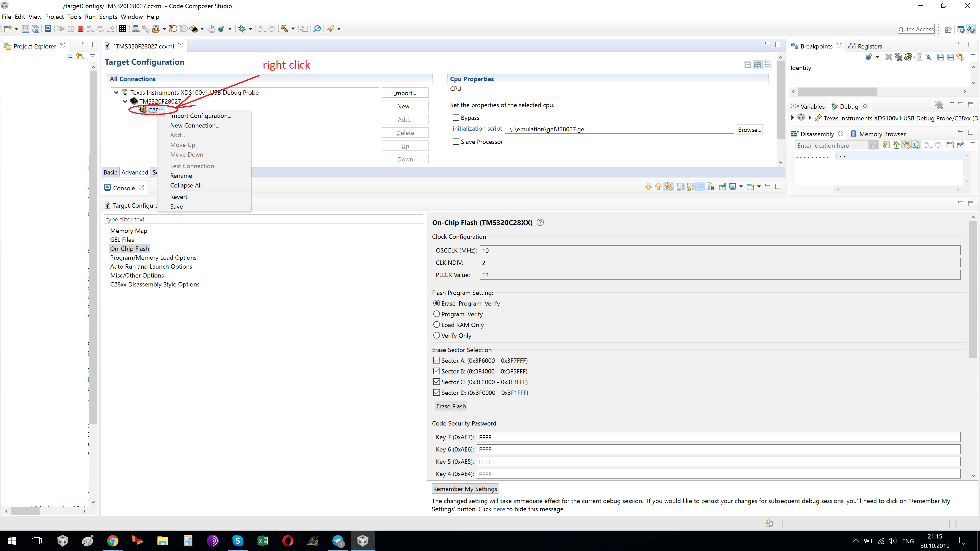Click the Disassembly home icon
The height and width of the screenshot is (551, 980).
tap(896, 145)
